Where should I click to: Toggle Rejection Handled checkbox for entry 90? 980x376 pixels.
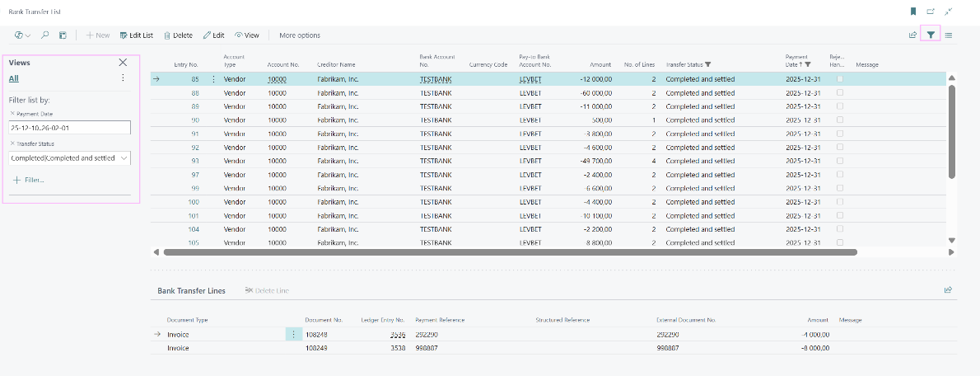840,120
